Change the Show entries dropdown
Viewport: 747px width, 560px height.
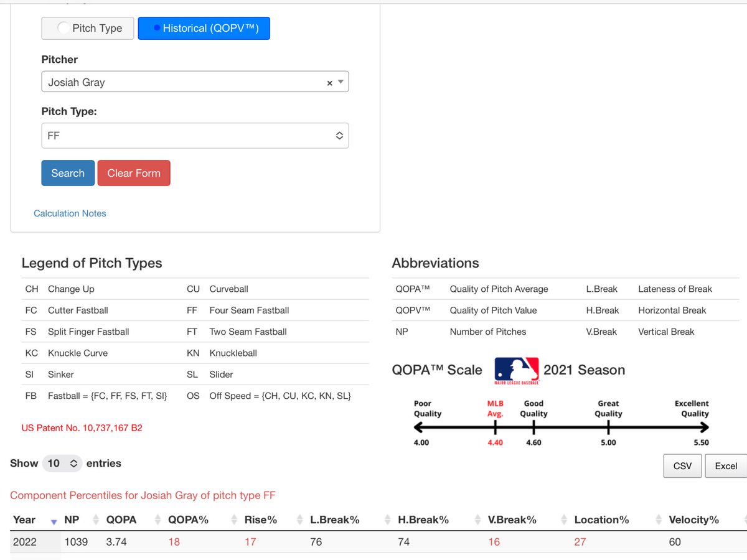pos(62,463)
